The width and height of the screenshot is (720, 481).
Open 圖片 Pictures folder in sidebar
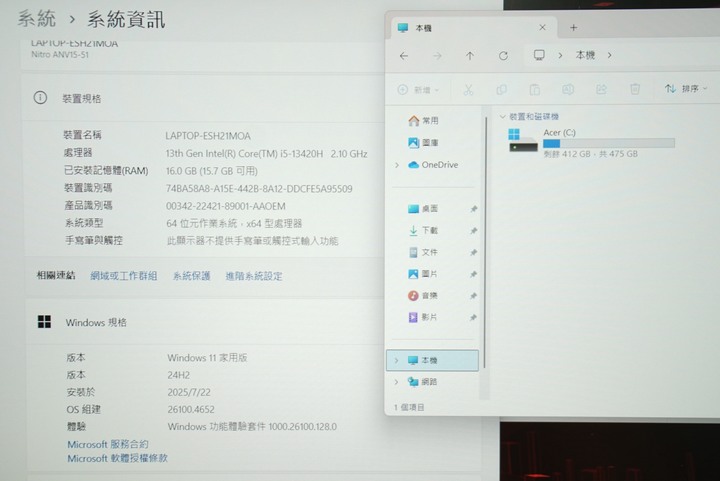[423, 274]
